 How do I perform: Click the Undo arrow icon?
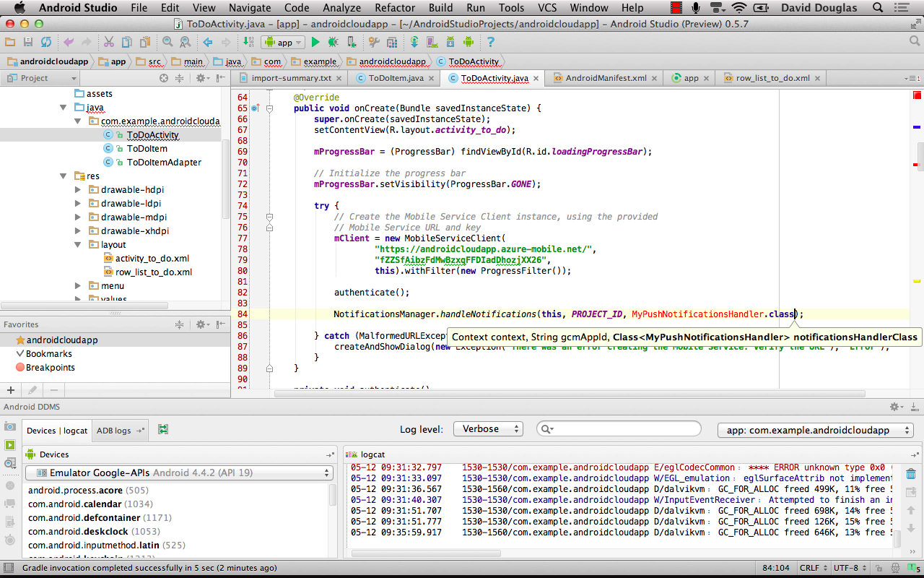69,42
